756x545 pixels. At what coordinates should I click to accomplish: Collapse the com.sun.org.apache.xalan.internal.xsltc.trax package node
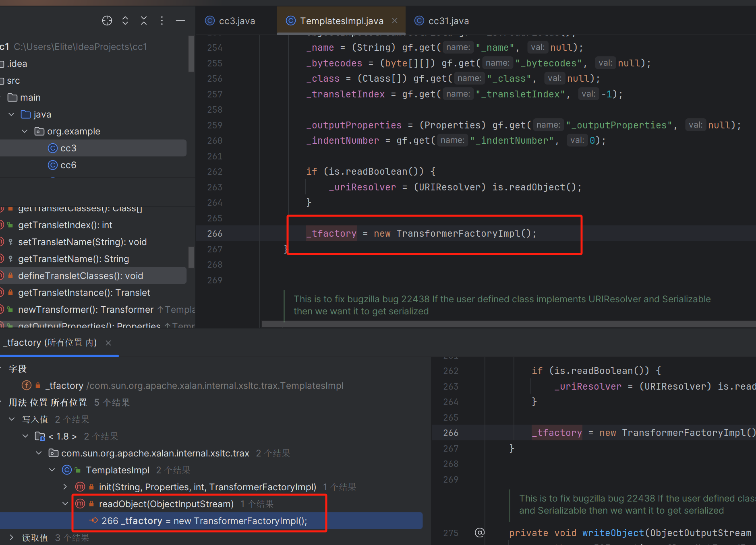click(x=39, y=453)
